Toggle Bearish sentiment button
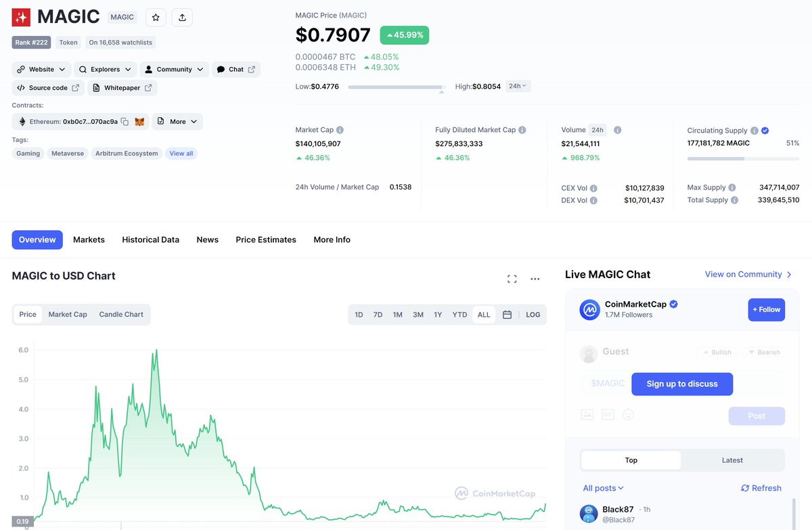The height and width of the screenshot is (530, 812). (764, 352)
